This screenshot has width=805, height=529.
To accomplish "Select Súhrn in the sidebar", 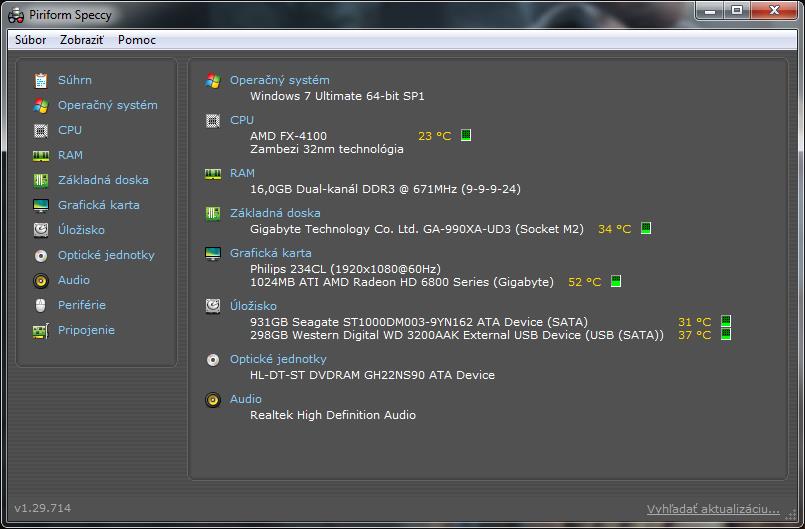I will coord(75,80).
